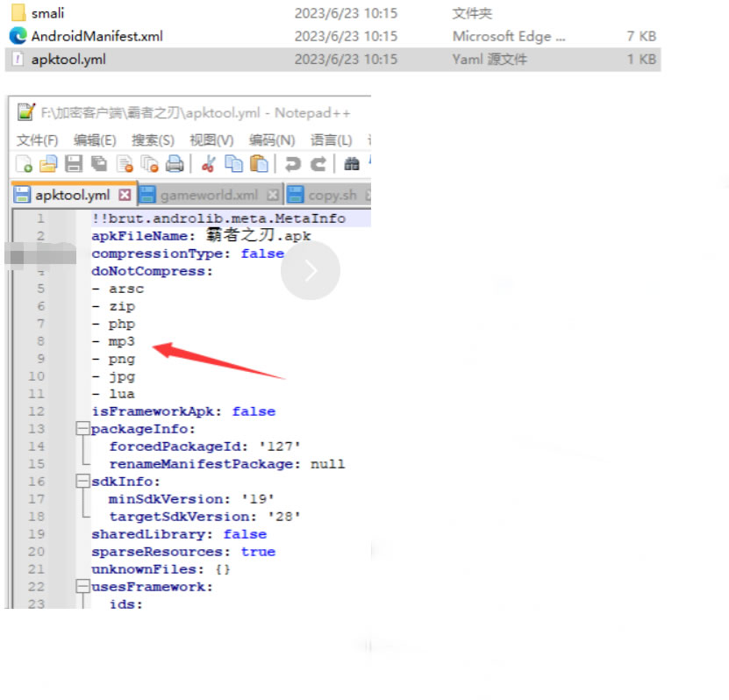Collapse the packageInfo fold marker
This screenshot has width=729, height=700.
click(x=82, y=429)
